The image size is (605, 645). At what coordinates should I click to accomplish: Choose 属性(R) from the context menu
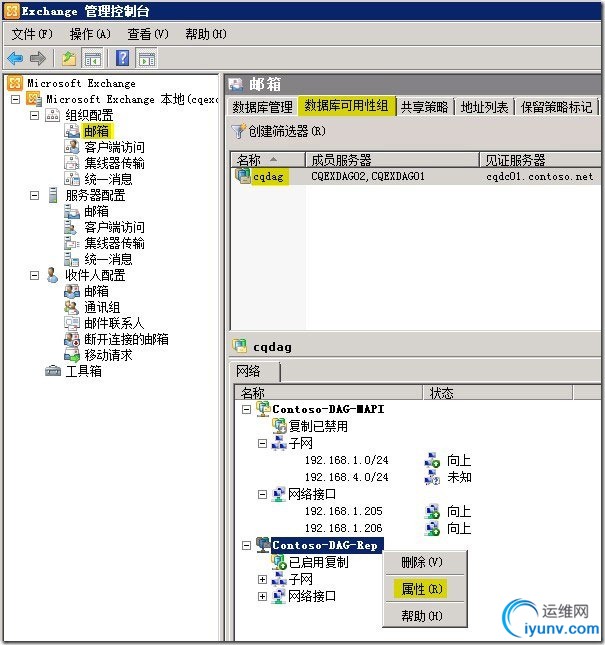(422, 589)
